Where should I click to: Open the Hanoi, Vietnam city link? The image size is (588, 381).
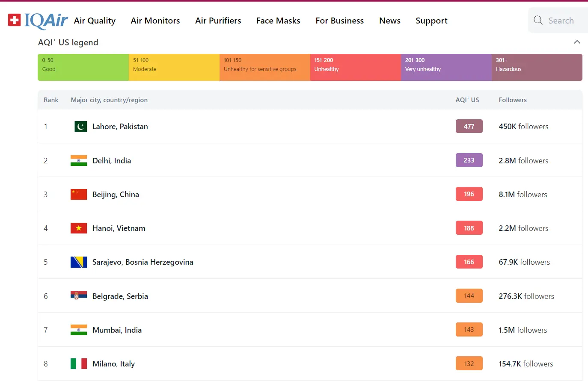(x=119, y=228)
